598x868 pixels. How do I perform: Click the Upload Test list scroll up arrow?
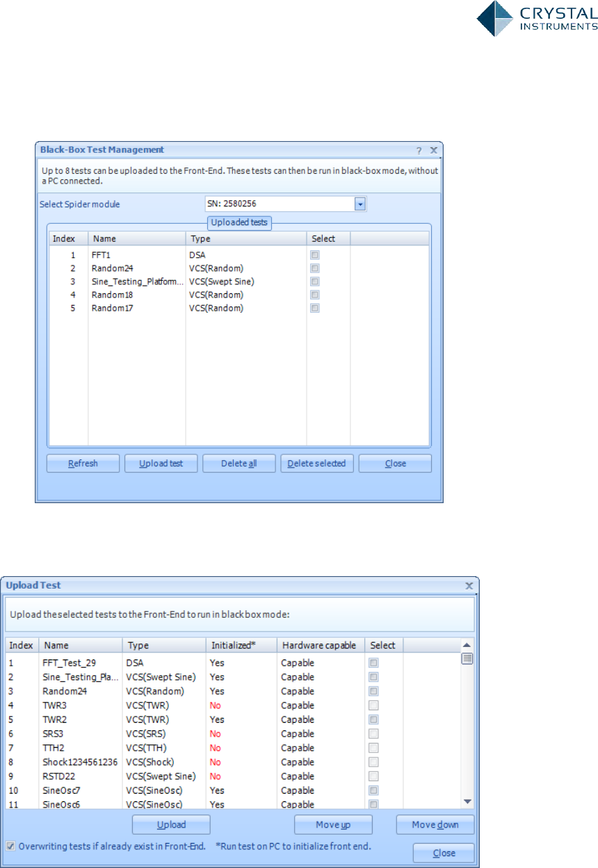click(467, 644)
